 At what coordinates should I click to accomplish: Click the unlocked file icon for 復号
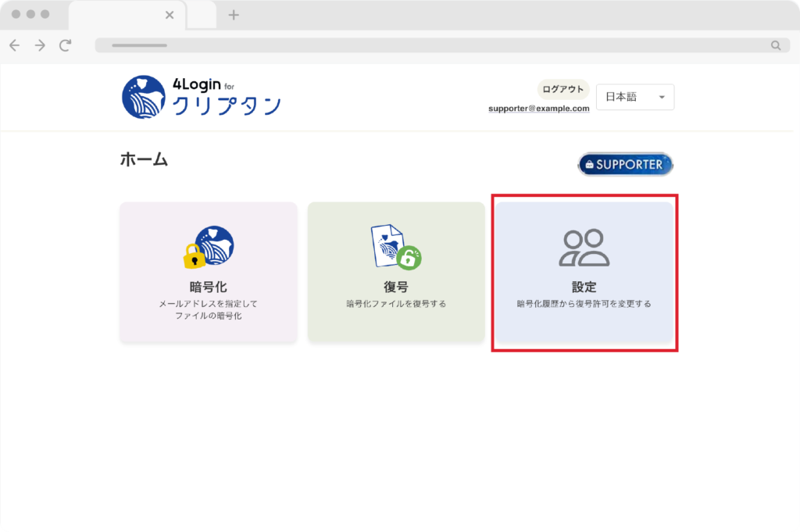(395, 247)
